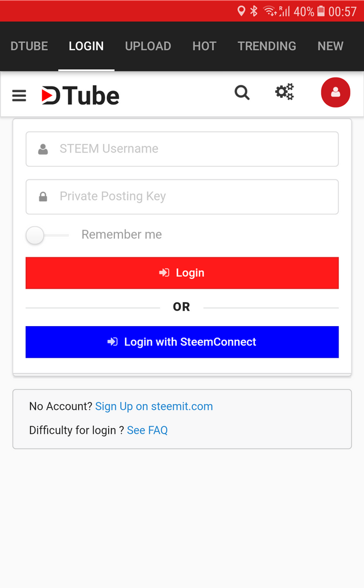Tap the battery icon in status bar
The width and height of the screenshot is (364, 588).
[x=321, y=11]
